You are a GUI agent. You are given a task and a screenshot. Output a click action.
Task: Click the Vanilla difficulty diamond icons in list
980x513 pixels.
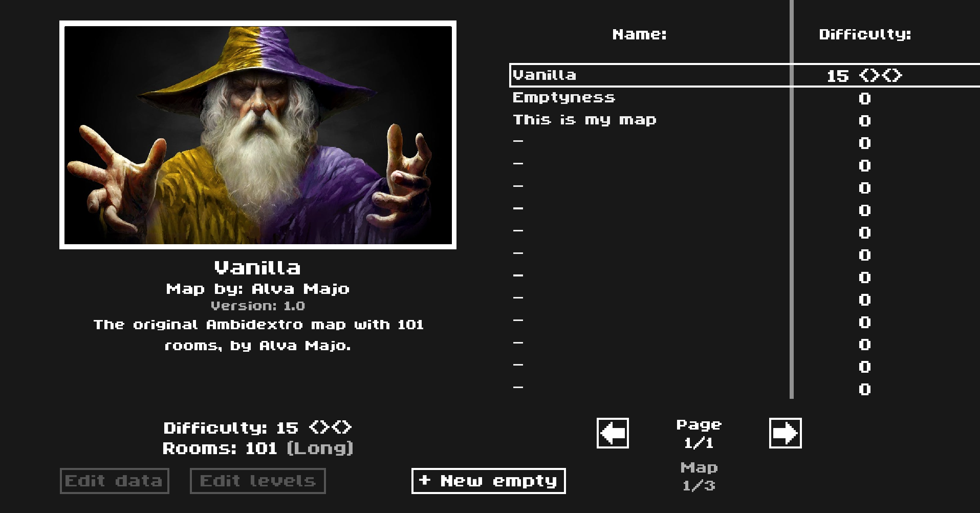pos(881,75)
